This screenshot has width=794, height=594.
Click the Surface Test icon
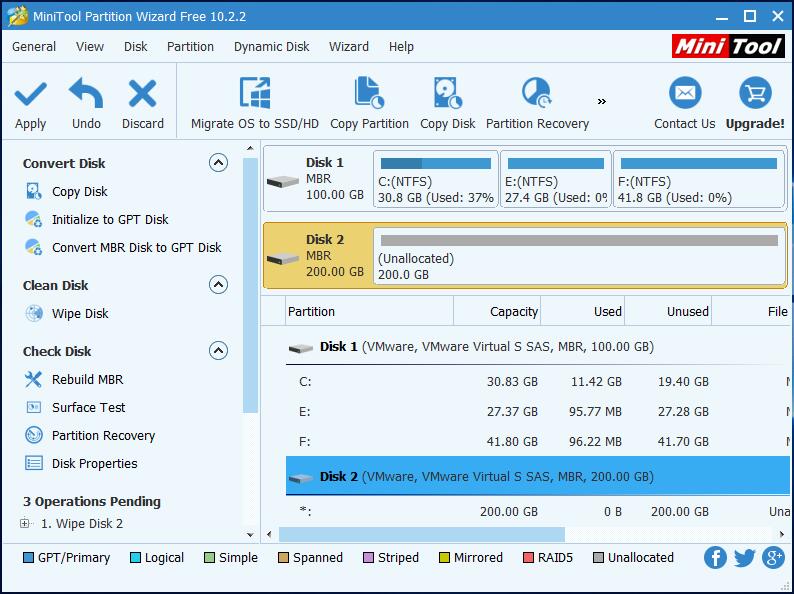point(33,407)
